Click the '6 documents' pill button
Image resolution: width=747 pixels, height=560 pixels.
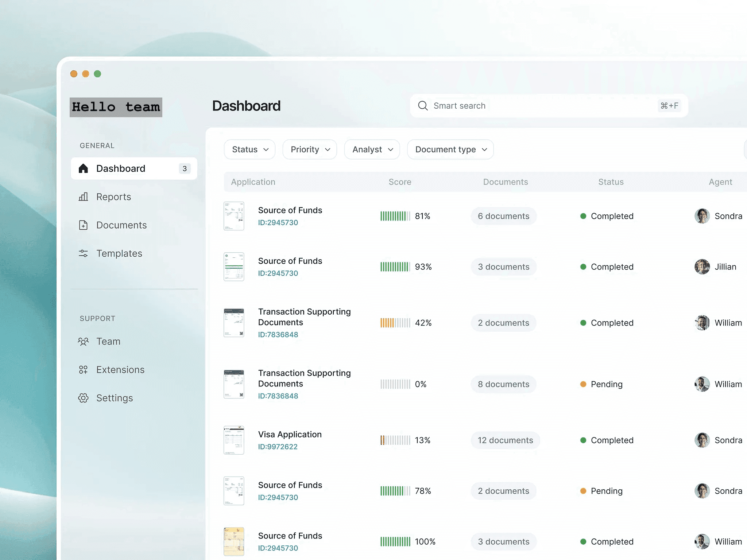[x=503, y=216]
